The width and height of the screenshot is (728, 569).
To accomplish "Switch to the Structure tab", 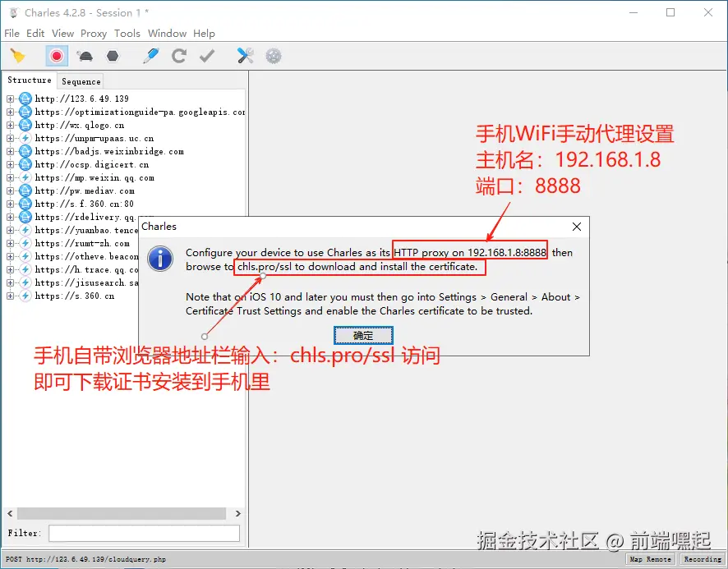I will coord(30,80).
